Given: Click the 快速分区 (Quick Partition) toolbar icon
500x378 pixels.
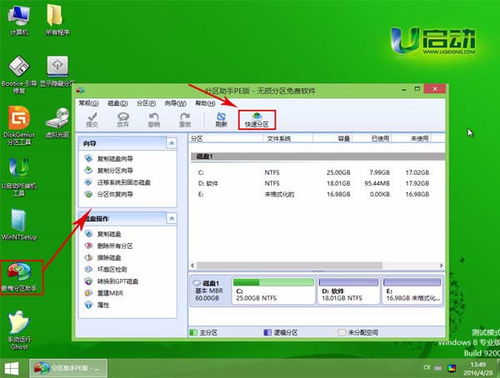Looking at the screenshot, I should pos(257,120).
